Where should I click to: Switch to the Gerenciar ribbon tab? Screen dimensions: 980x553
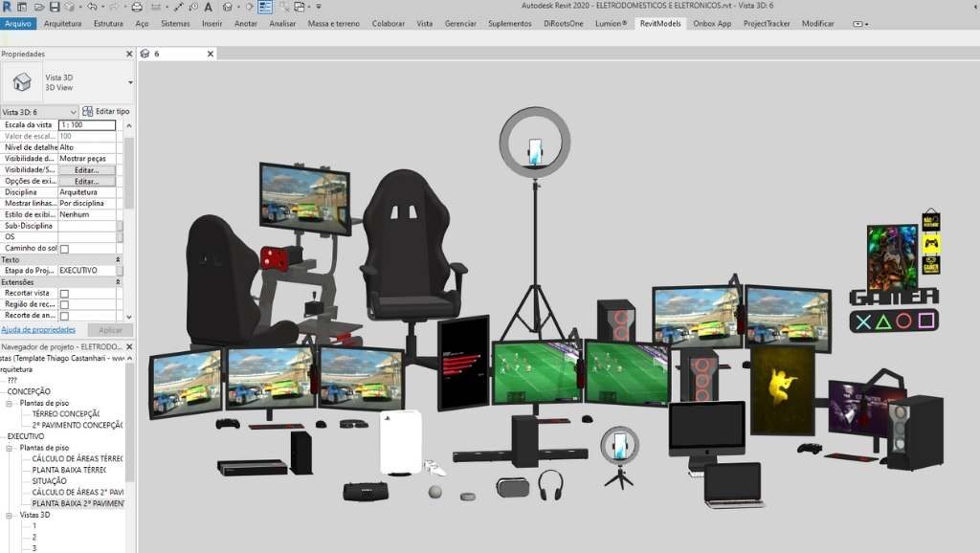pyautogui.click(x=460, y=23)
